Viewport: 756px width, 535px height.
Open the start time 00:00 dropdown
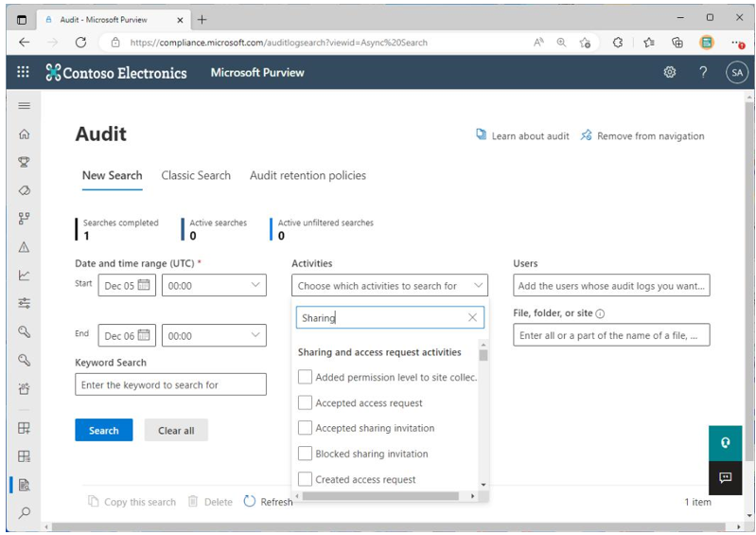214,285
